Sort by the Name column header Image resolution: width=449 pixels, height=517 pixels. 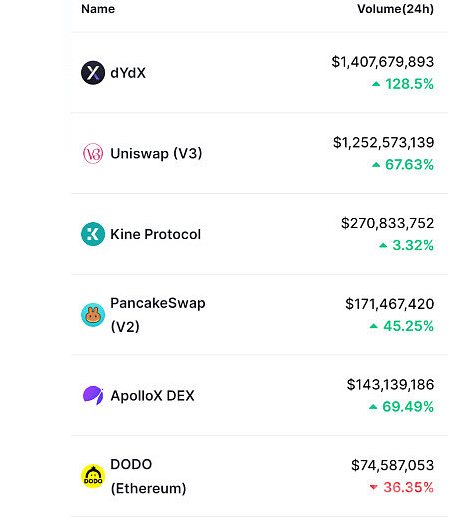point(98,9)
